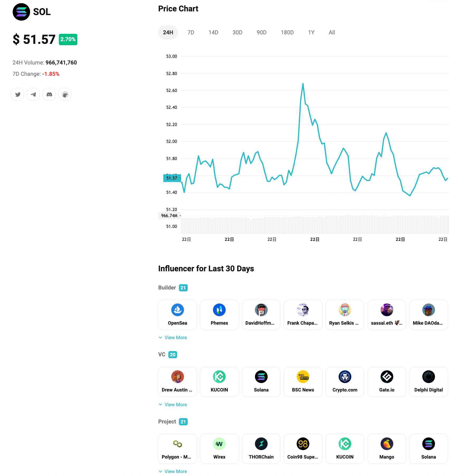Viewport: 464px width, 476px height.
Task: Click the KUCOIN logo under Project
Action: [x=345, y=444]
